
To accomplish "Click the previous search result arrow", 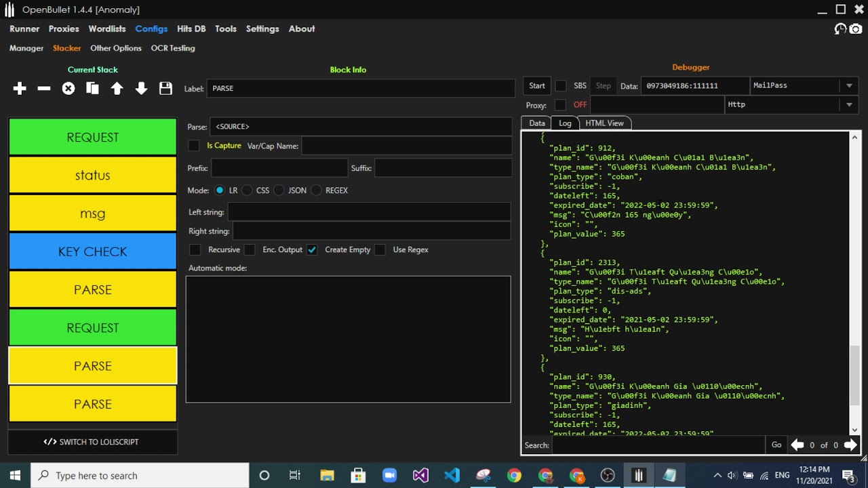I will [x=797, y=445].
